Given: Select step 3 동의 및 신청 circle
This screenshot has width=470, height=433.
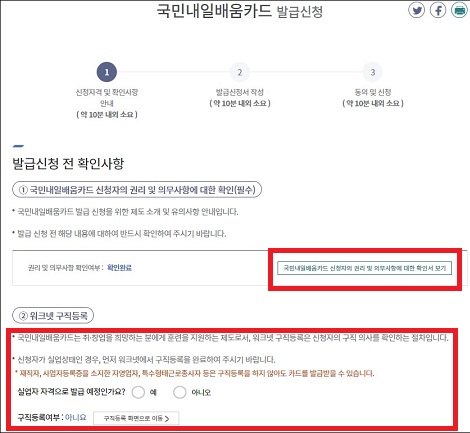Looking at the screenshot, I should [373, 72].
